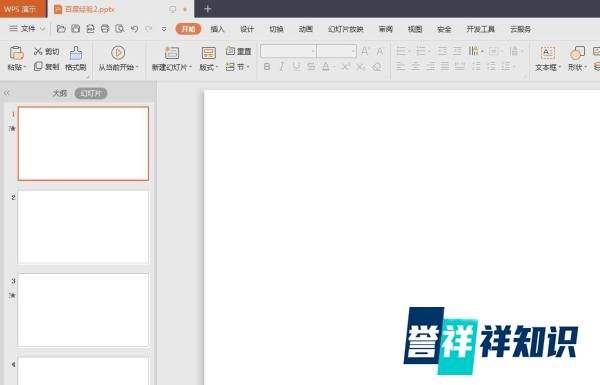Align text right
Screen dimensions: 600x385
click(430, 67)
